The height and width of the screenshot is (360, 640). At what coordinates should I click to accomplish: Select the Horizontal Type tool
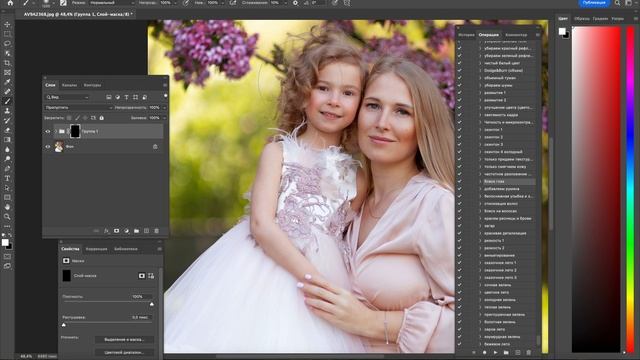click(7, 178)
